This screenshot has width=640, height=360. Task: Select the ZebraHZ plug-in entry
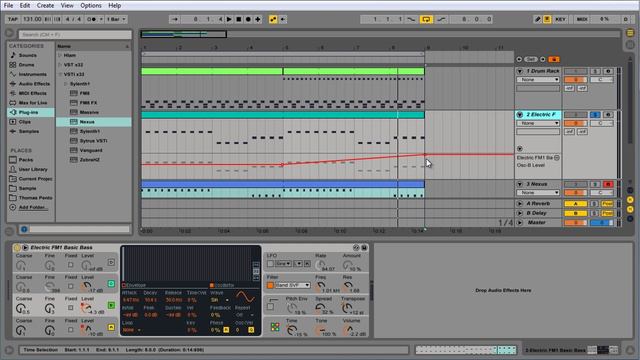89,160
